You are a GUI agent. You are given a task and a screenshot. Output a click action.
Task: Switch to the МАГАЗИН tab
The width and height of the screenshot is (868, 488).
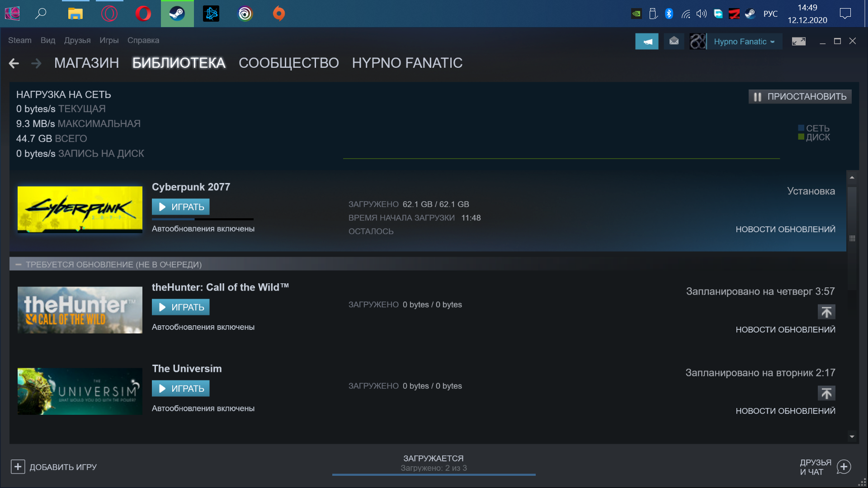point(86,63)
